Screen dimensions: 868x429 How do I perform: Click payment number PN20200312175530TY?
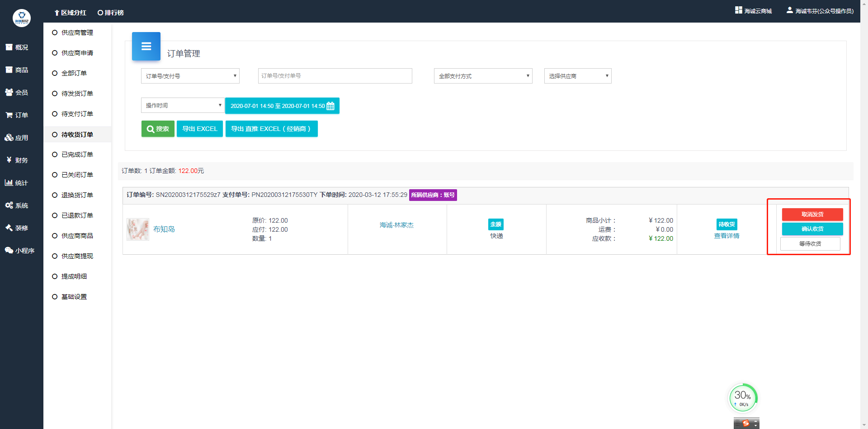[284, 195]
